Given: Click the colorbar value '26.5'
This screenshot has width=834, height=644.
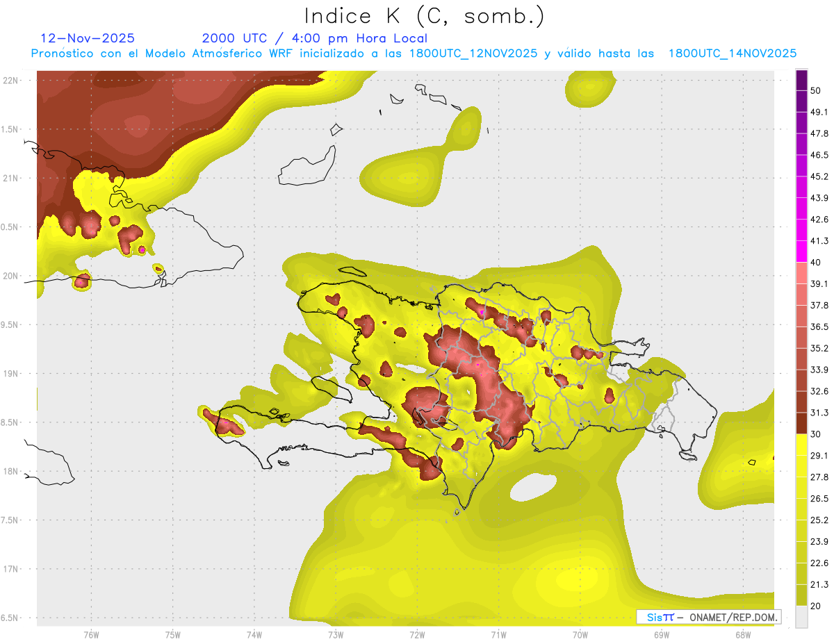Looking at the screenshot, I should tap(819, 499).
